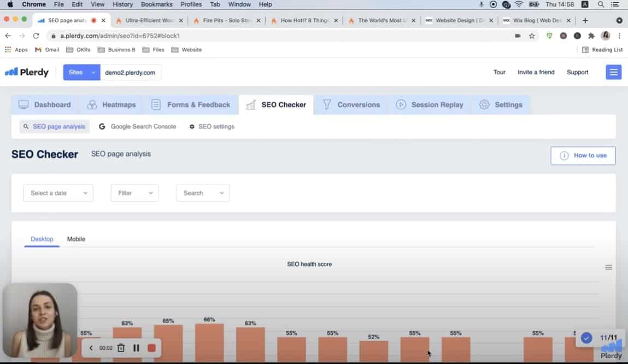Open SEO settings submenu item
The image size is (628, 364).
coord(212,127)
